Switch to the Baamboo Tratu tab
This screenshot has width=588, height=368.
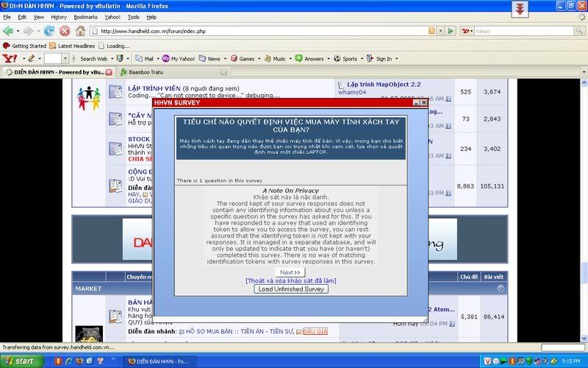pyautogui.click(x=173, y=72)
